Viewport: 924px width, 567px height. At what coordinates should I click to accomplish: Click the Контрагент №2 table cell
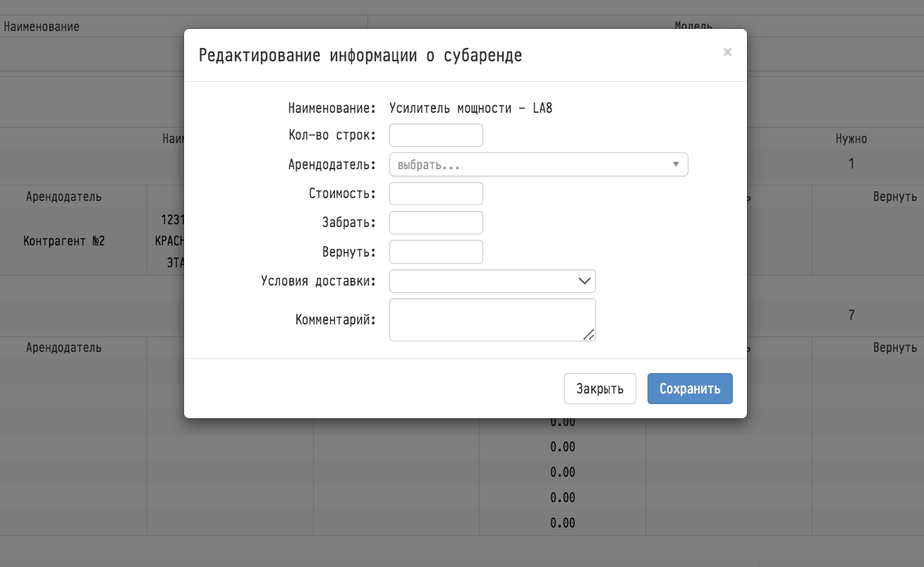coord(64,241)
